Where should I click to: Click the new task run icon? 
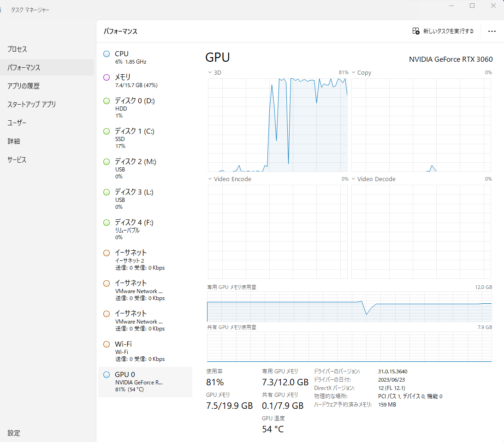[x=416, y=31]
